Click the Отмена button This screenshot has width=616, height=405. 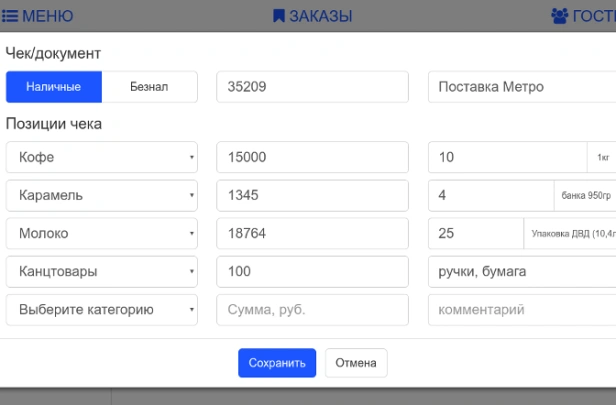pos(356,363)
